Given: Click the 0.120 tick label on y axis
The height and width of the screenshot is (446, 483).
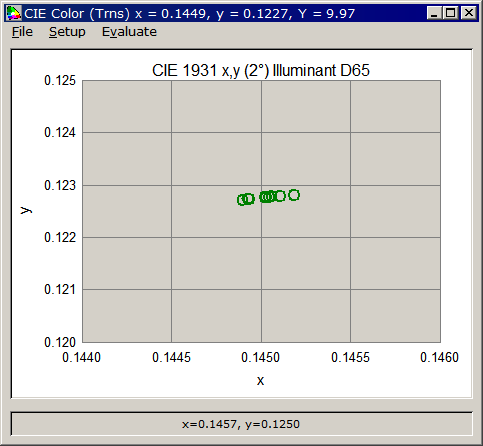Looking at the screenshot, I should [60, 342].
